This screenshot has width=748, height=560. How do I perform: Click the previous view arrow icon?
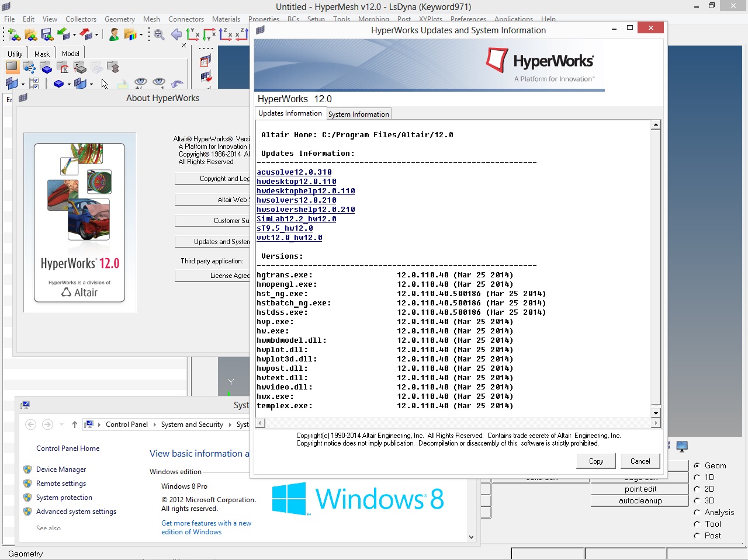tap(176, 34)
